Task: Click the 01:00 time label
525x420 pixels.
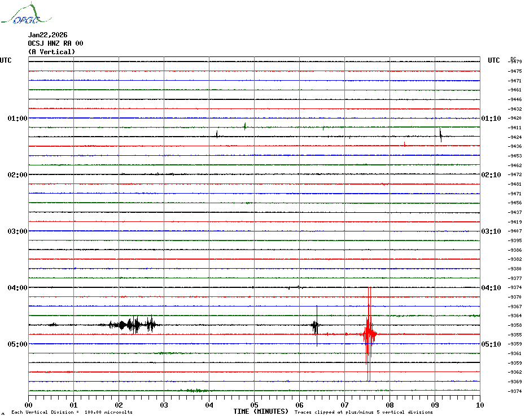Action: [17, 119]
